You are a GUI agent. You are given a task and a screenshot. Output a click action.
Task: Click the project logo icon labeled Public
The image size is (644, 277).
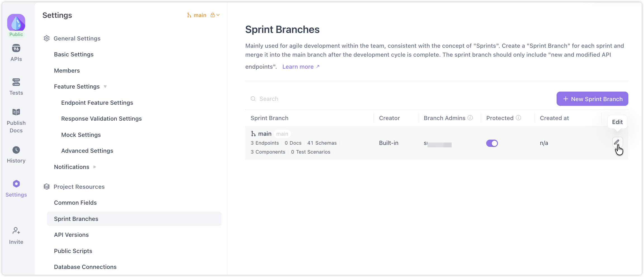click(16, 23)
